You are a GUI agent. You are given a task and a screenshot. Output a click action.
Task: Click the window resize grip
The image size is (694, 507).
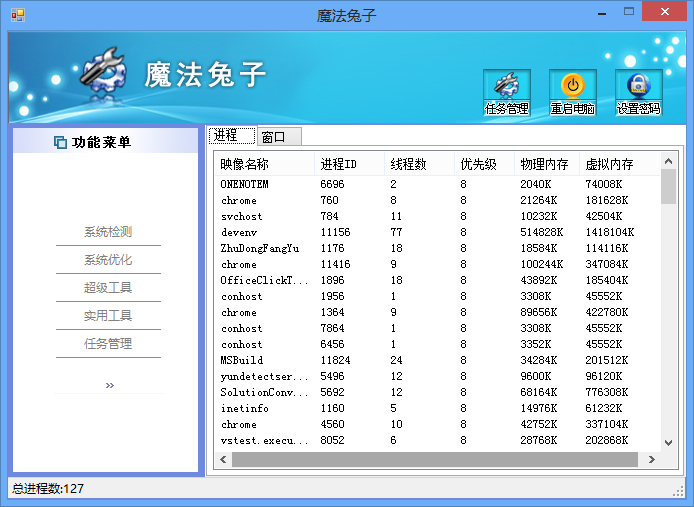pos(678,492)
